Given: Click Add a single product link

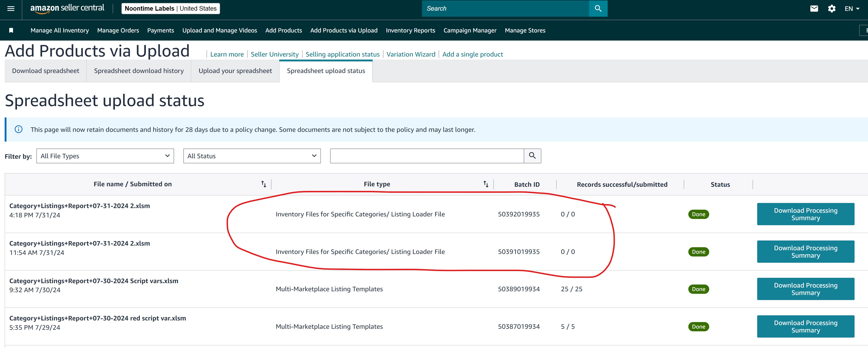Looking at the screenshot, I should tap(472, 54).
